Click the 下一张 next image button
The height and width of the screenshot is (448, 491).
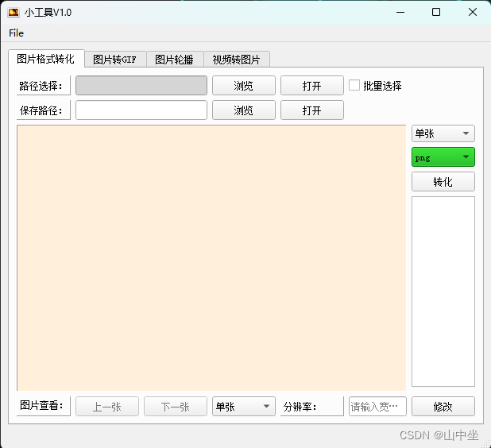176,407
